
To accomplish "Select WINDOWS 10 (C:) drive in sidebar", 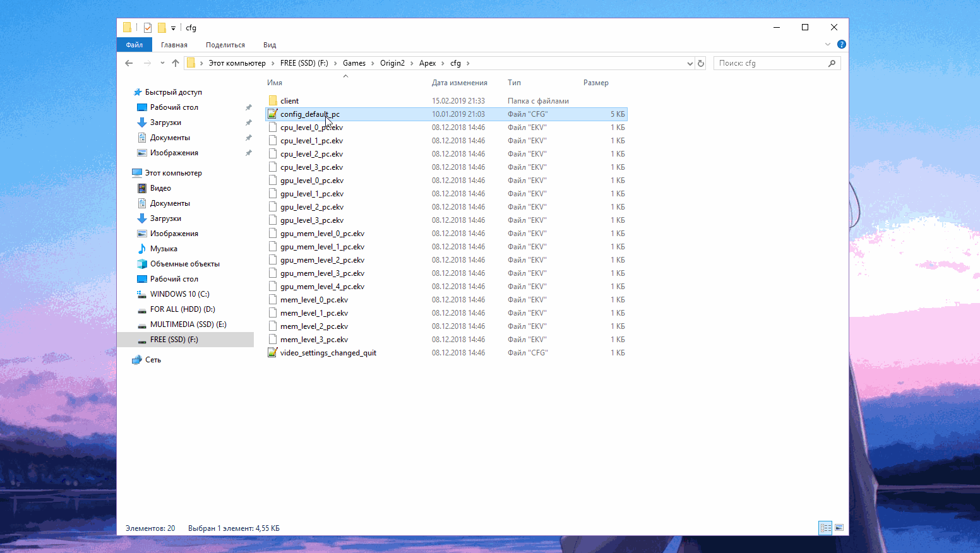I will point(179,294).
